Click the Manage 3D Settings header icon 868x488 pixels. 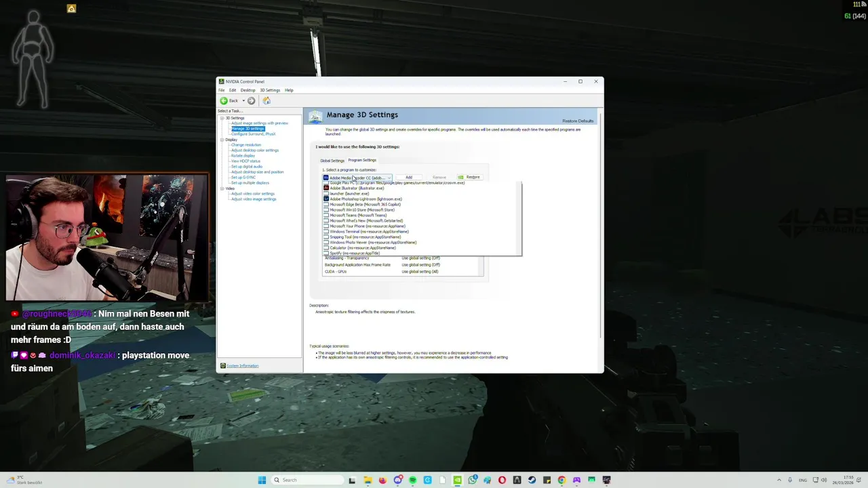tap(315, 117)
